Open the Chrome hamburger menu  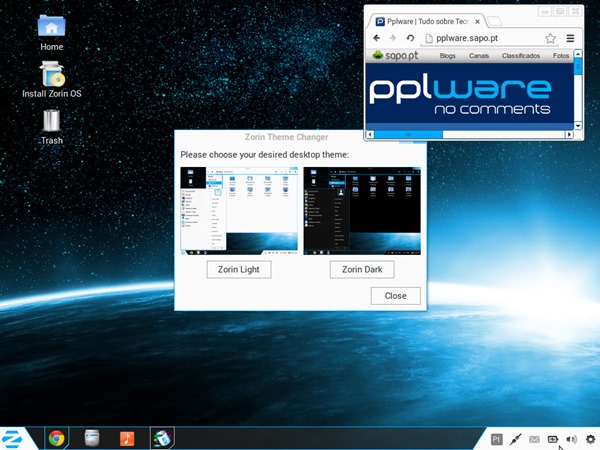click(570, 38)
